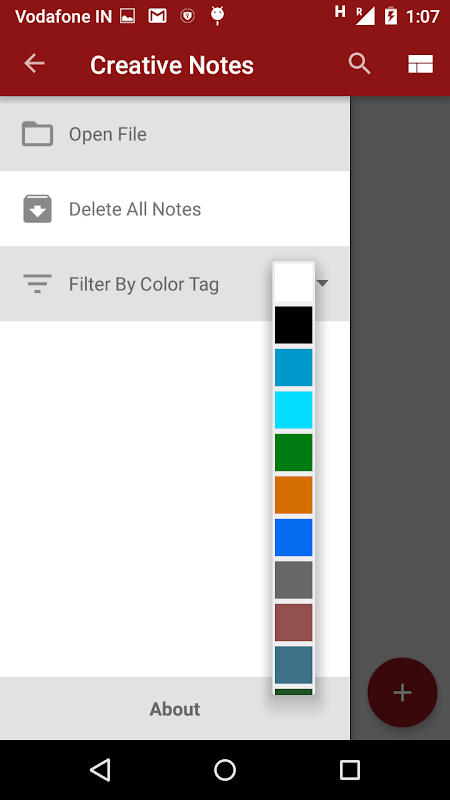This screenshot has width=450, height=800.
Task: Tap the back arrow in the header
Action: [34, 64]
